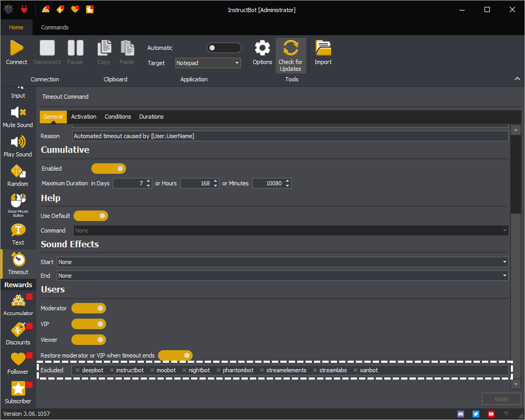This screenshot has width=525, height=420.
Task: Click the YouTube icon in status bar
Action: tap(491, 414)
